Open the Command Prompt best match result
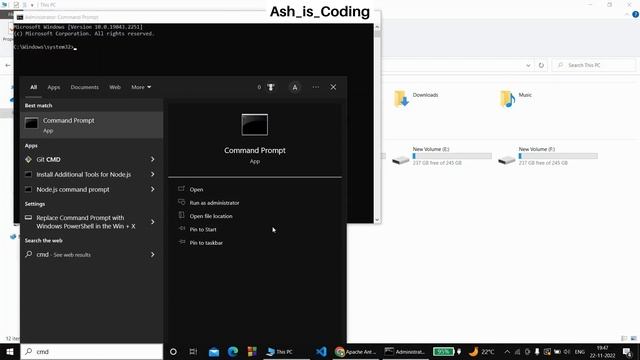Image resolution: width=640 pixels, height=360 pixels. 91,125
